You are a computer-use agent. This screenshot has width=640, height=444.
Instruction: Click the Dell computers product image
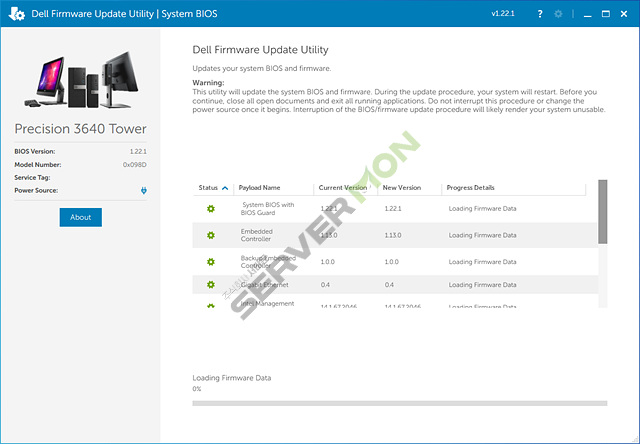(x=81, y=80)
